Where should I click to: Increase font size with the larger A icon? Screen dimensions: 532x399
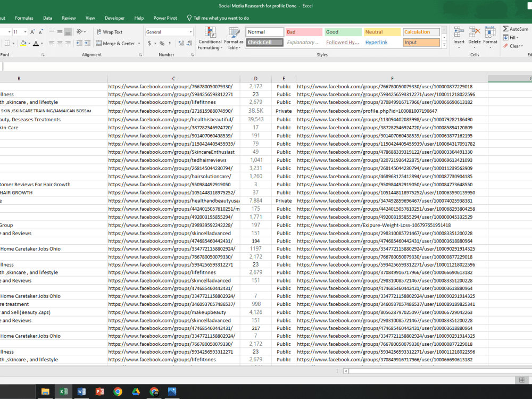click(32, 32)
